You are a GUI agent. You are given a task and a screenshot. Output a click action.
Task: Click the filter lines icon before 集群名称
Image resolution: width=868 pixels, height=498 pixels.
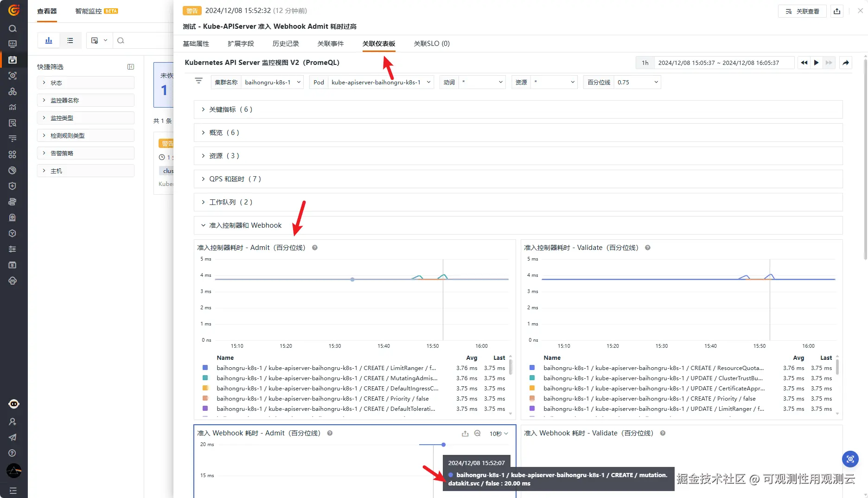pos(199,81)
